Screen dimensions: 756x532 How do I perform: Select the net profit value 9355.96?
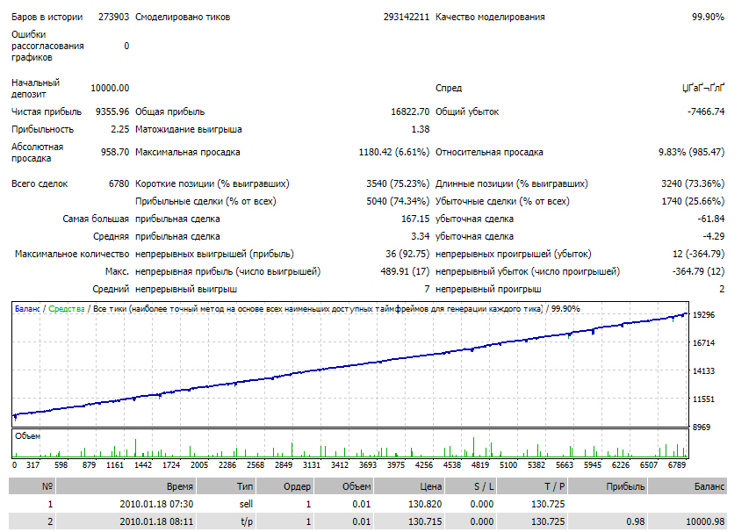pos(112,111)
